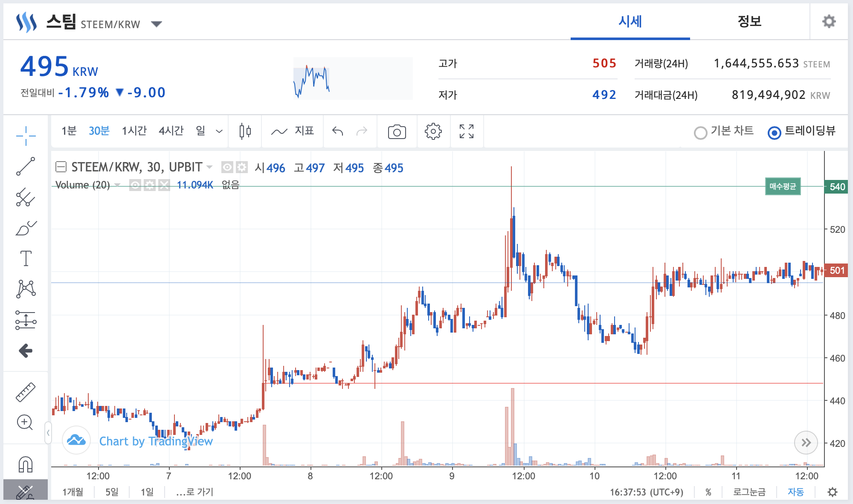Toggle percent scale (%)
Screen dimensions: 853x504
pyautogui.click(x=708, y=492)
